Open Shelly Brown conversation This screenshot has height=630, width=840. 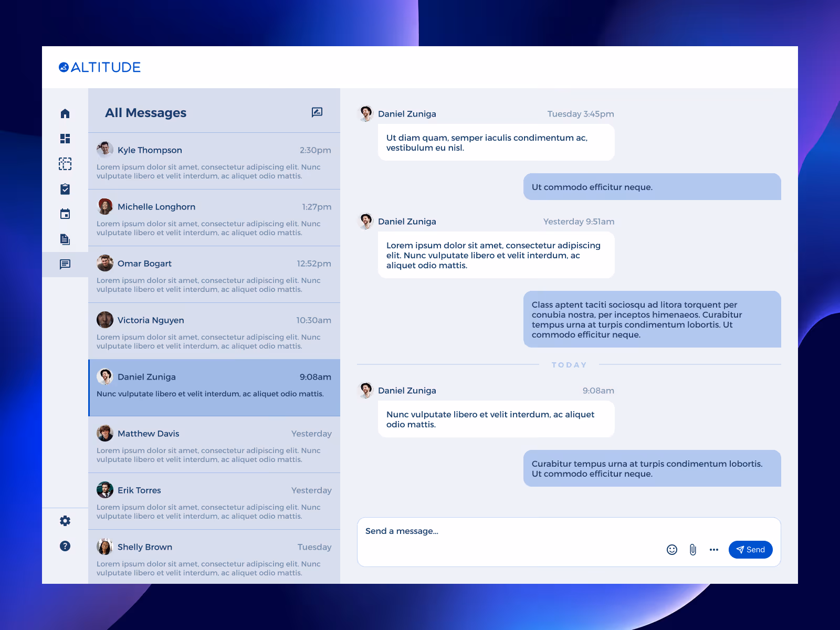[x=214, y=557]
